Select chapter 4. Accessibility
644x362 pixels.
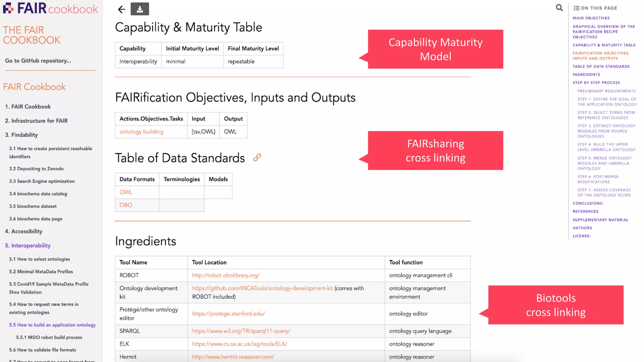pyautogui.click(x=24, y=231)
